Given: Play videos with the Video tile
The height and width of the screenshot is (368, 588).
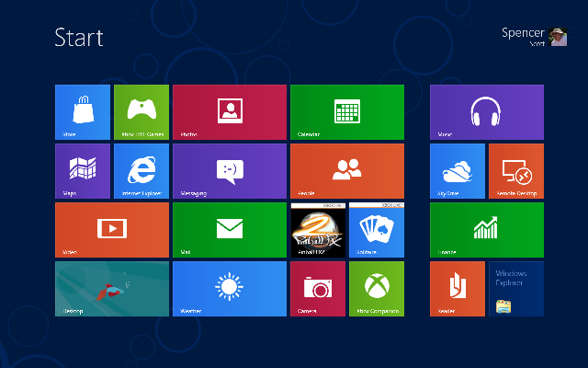Looking at the screenshot, I should point(112,230).
